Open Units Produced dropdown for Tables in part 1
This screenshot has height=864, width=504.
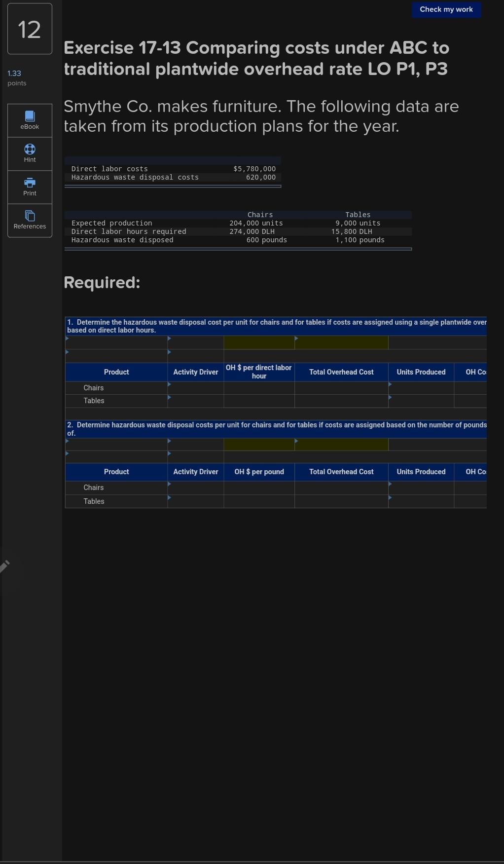(421, 401)
